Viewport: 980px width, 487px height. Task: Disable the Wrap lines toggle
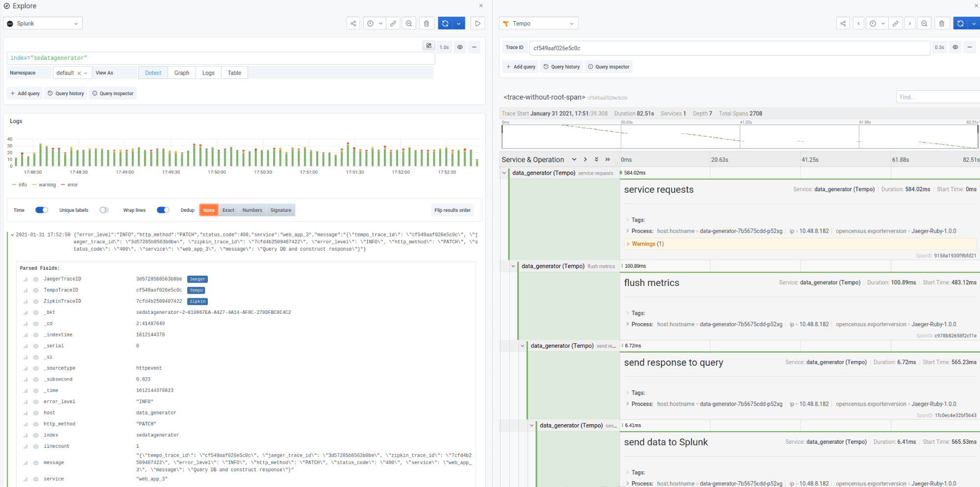163,209
